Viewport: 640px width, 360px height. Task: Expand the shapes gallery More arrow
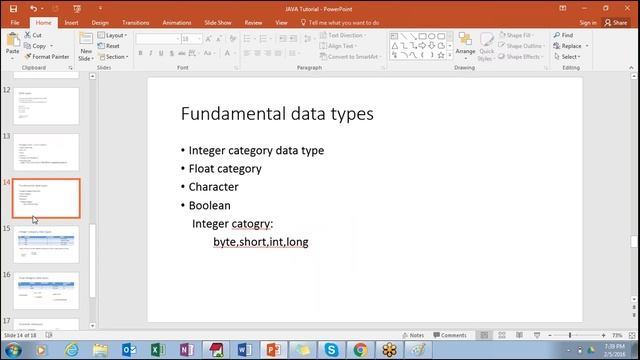[x=450, y=55]
